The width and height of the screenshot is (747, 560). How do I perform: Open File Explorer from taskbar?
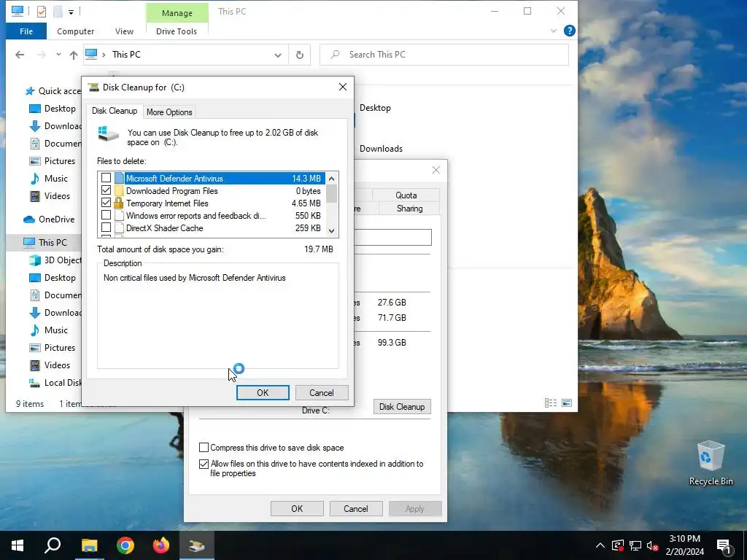pos(89,545)
